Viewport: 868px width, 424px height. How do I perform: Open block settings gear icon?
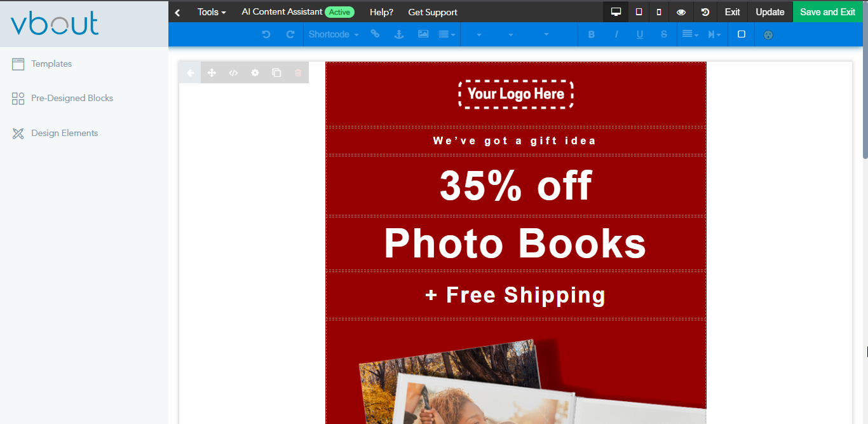pyautogui.click(x=255, y=72)
